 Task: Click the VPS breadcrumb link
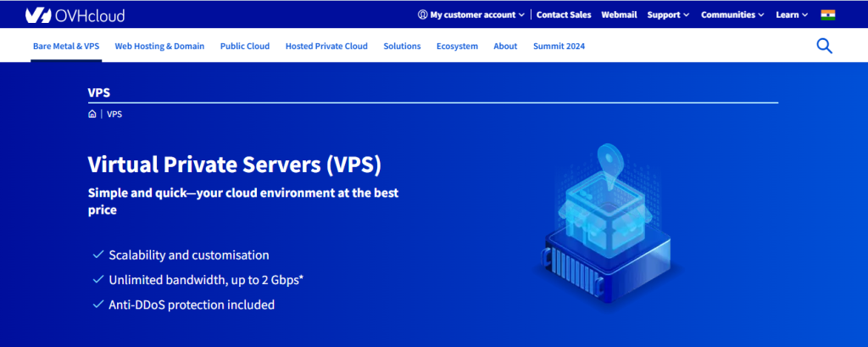point(114,114)
